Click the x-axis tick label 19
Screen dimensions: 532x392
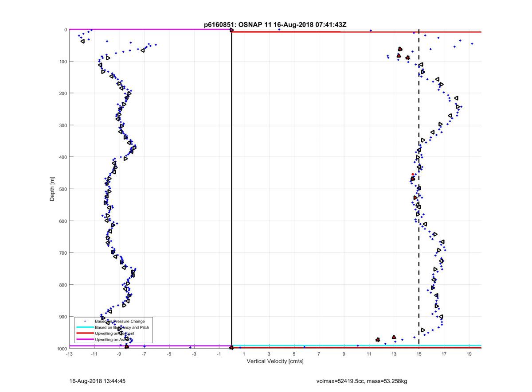pos(469,354)
